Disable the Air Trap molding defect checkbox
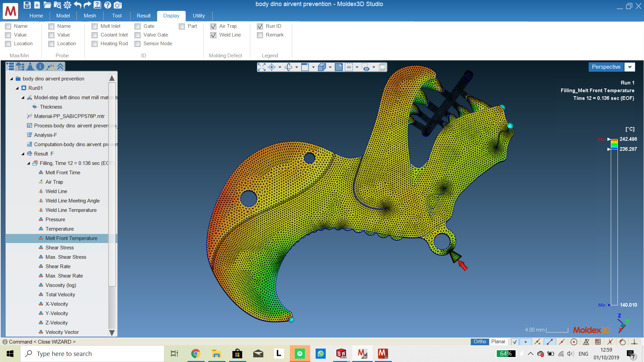Image resolution: width=644 pixels, height=362 pixels. point(214,26)
